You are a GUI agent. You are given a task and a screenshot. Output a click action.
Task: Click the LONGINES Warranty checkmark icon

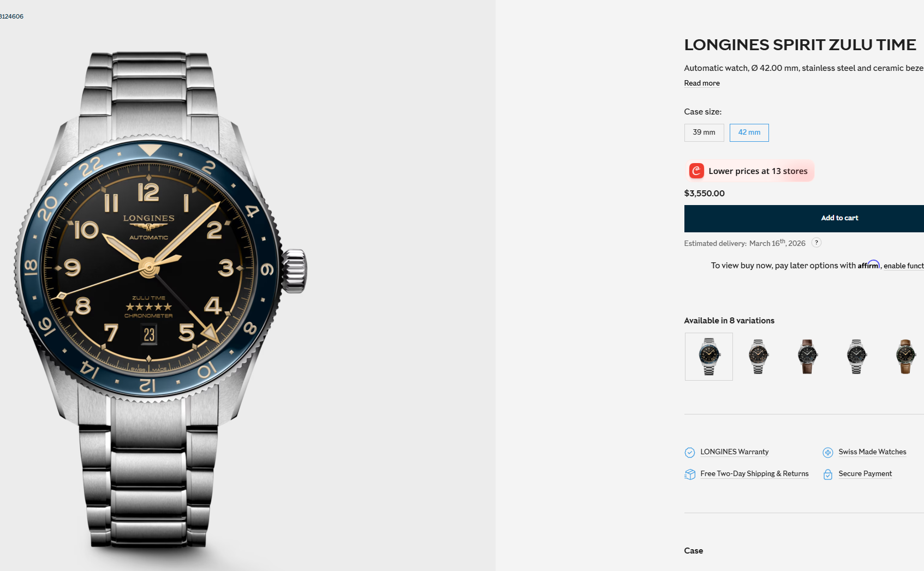click(690, 452)
